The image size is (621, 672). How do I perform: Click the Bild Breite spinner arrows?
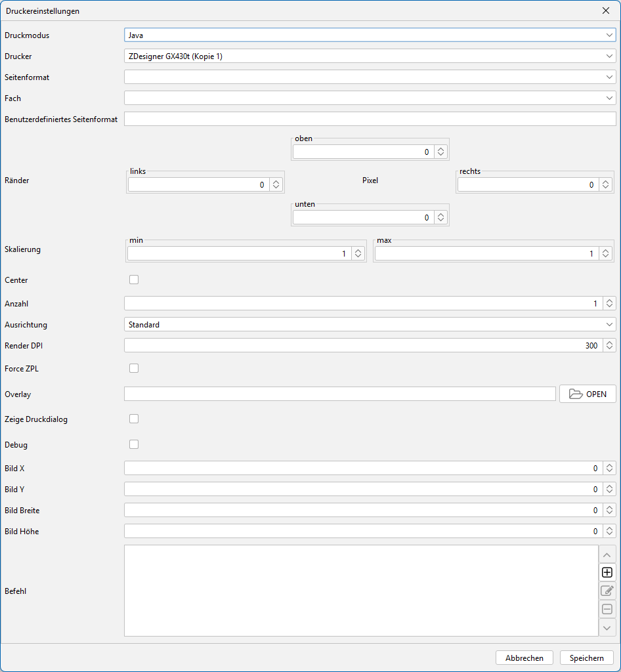point(610,510)
